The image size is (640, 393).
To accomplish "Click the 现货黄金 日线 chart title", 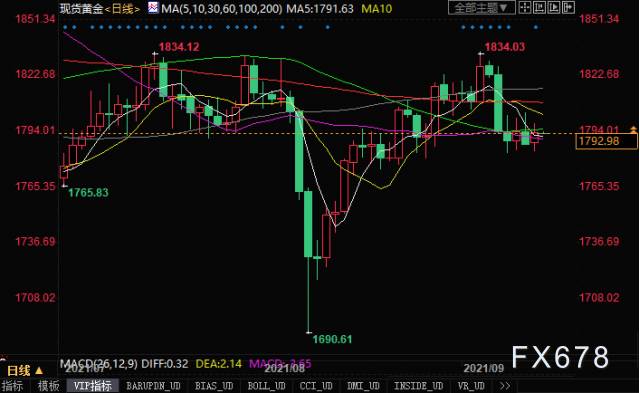I will (100, 8).
